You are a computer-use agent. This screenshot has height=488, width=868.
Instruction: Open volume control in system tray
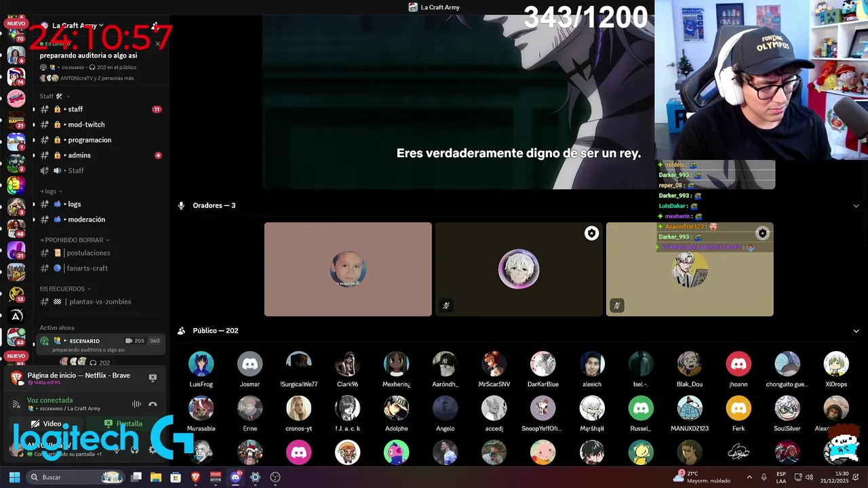(x=809, y=477)
